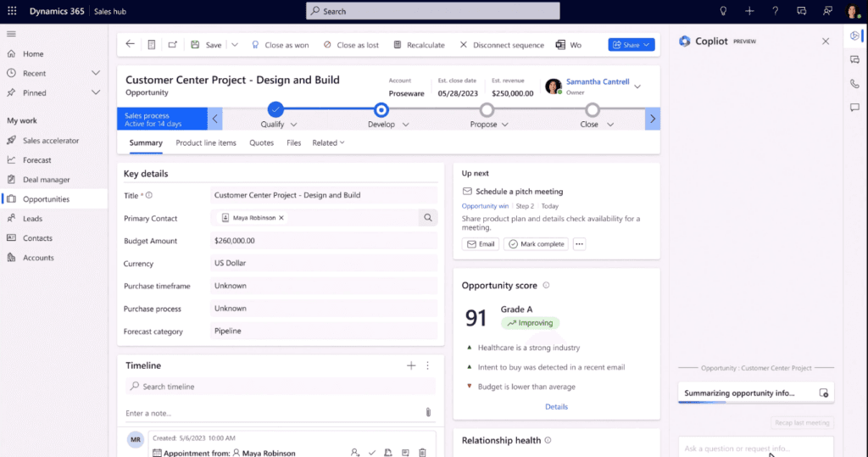Expand the Save options dropdown arrow
This screenshot has width=868, height=457.
coord(235,45)
